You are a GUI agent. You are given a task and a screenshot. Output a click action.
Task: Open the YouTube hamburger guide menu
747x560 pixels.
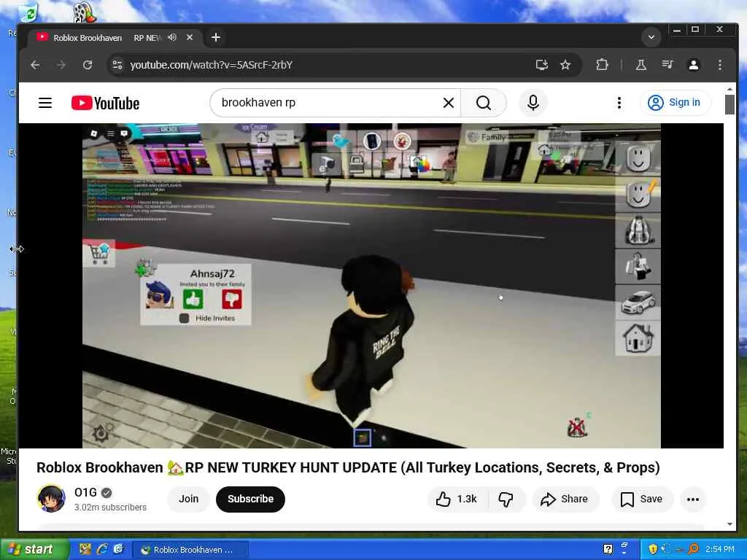click(x=45, y=103)
